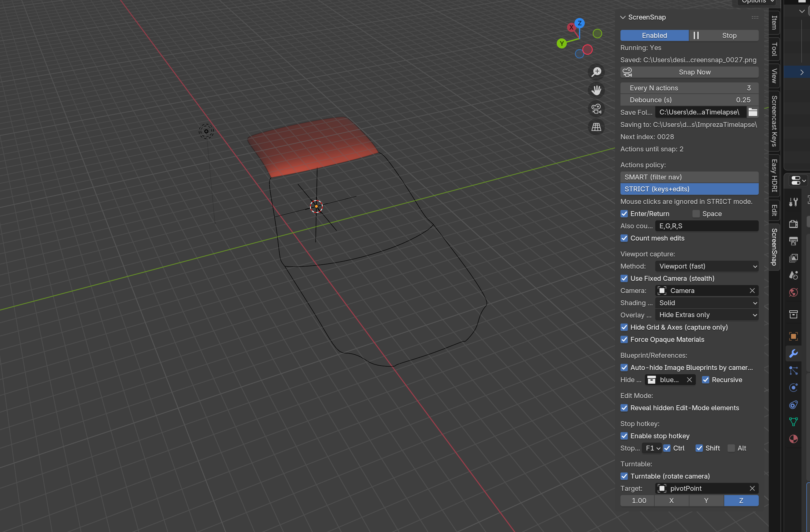Image resolution: width=810 pixels, height=532 pixels.
Task: Select SMART (filter nav) policy
Action: coord(689,177)
